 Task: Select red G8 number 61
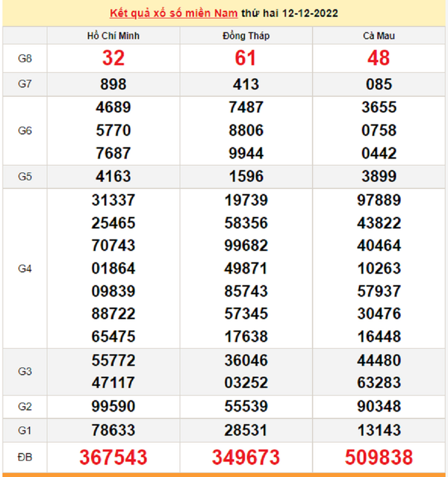pos(245,58)
